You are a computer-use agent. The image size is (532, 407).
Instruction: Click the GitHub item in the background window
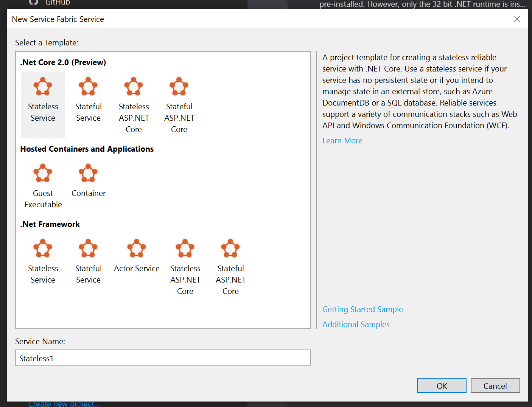pyautogui.click(x=58, y=3)
